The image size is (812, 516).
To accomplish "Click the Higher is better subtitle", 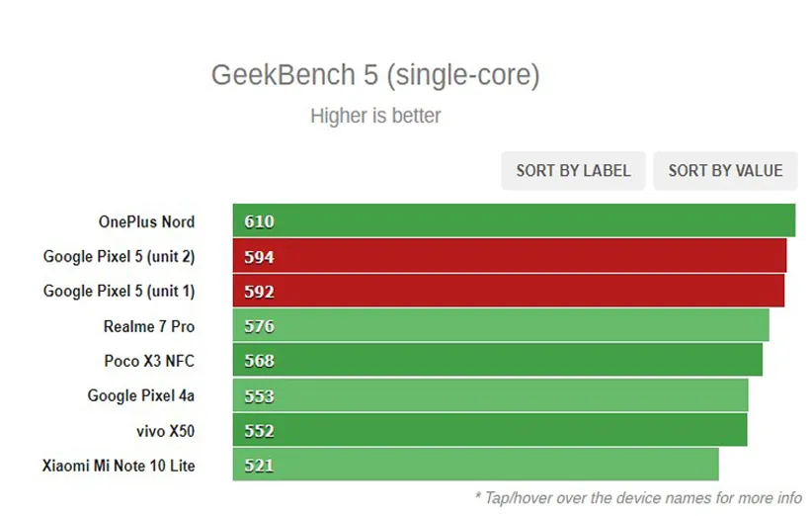I will point(375,116).
